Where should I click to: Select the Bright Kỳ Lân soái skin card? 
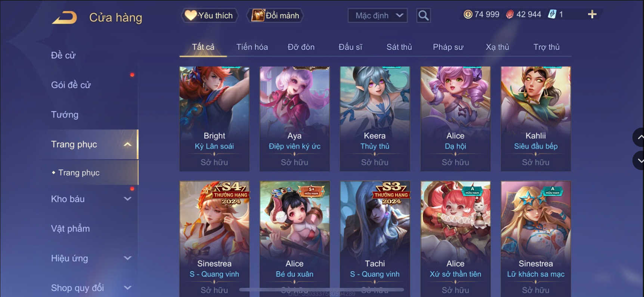(214, 119)
